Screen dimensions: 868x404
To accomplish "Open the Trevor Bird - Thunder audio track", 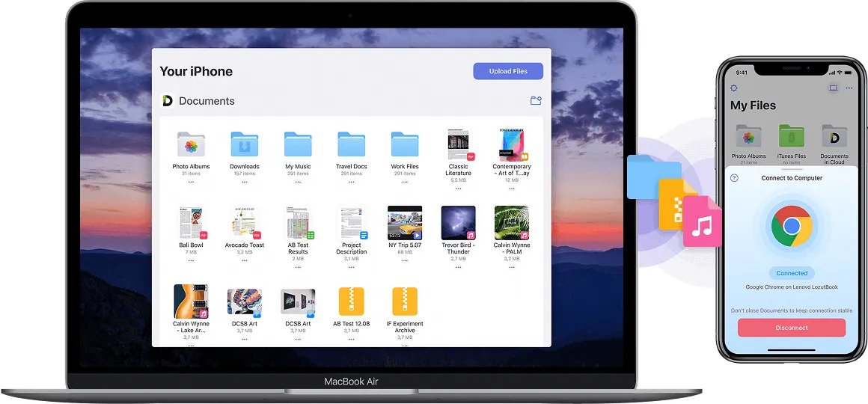I will click(459, 223).
